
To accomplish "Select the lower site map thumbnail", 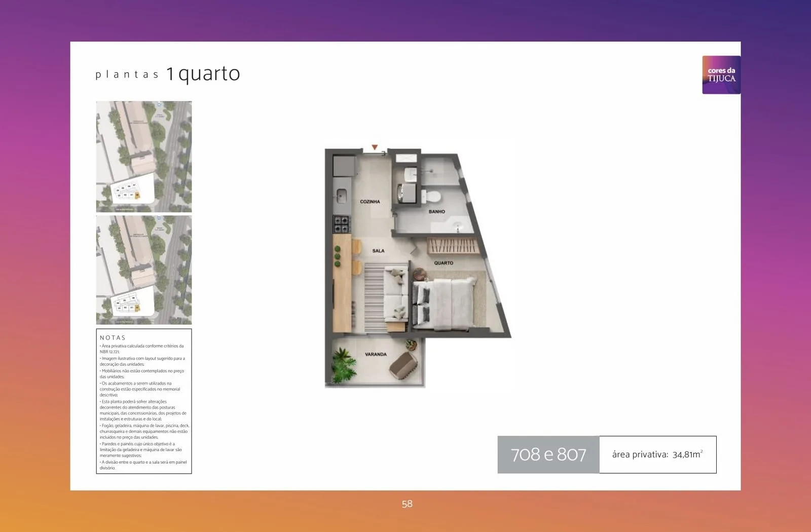I will [x=144, y=270].
